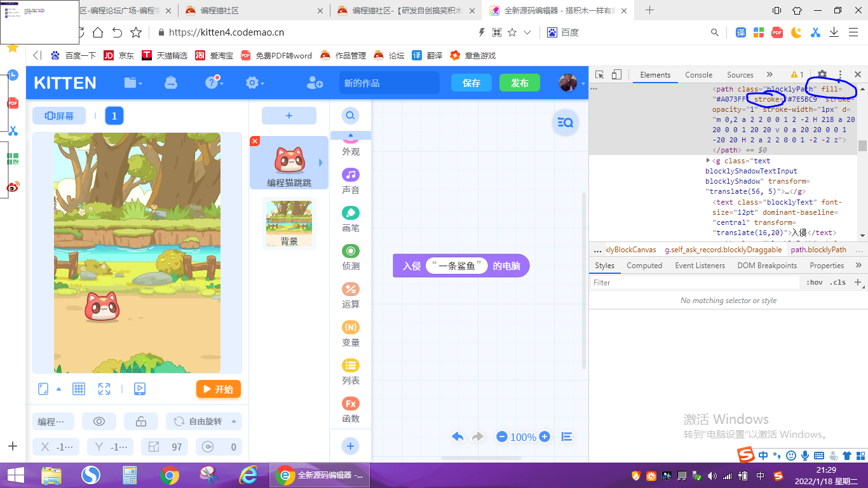Viewport: 868px width, 488px height.
Task: Open the 画笔 pen block category
Action: tap(351, 219)
